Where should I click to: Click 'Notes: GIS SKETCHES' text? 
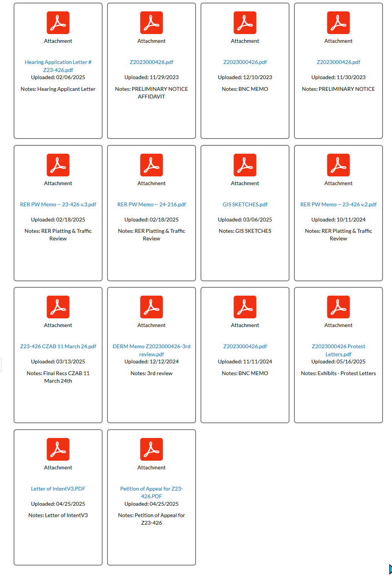(245, 231)
